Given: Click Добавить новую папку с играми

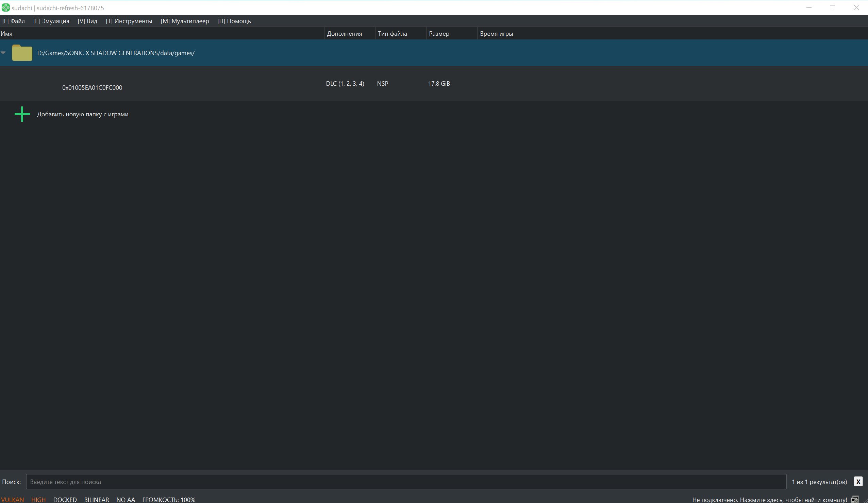Looking at the screenshot, I should (x=83, y=114).
